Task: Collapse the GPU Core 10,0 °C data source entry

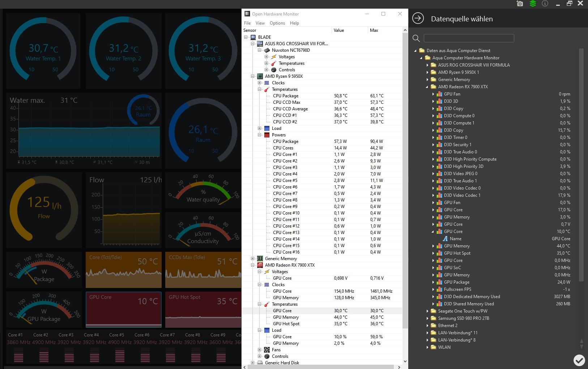Action: point(433,232)
